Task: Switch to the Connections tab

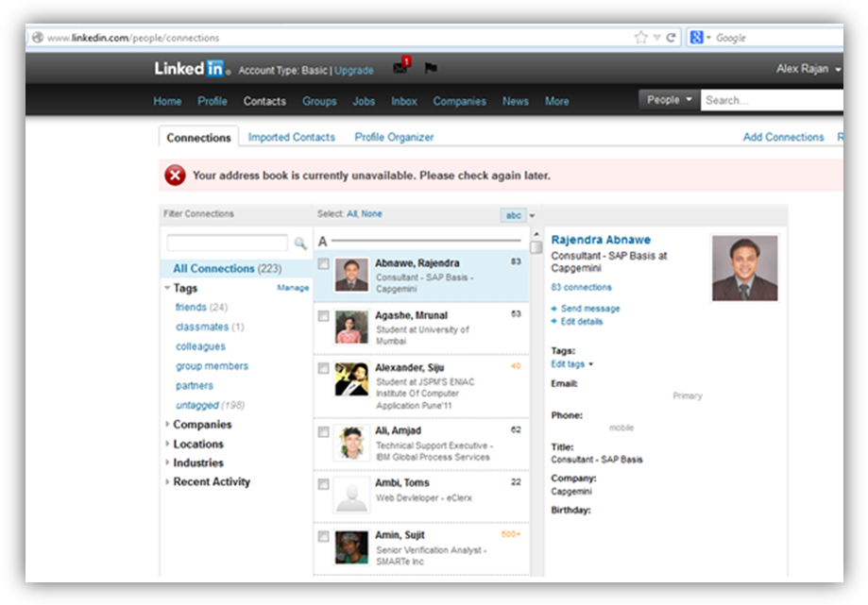Action: click(198, 137)
